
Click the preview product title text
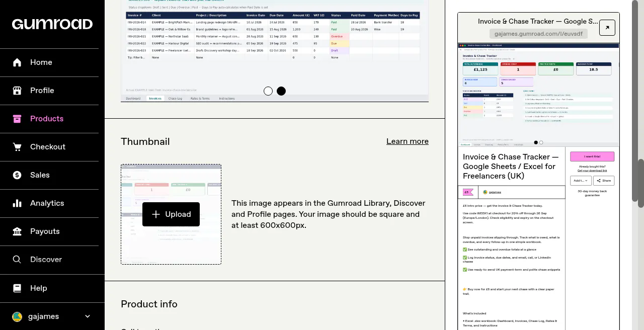click(x=511, y=167)
